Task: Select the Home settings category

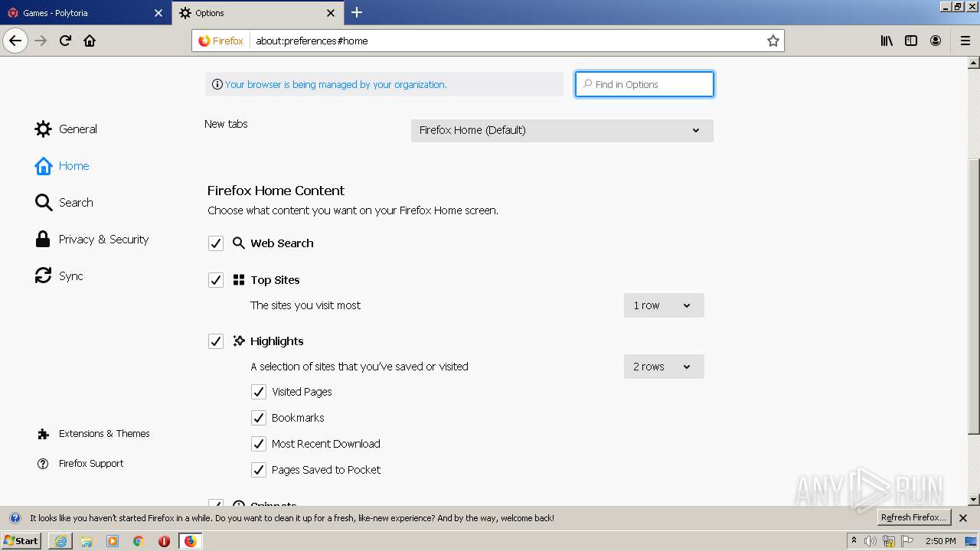Action: click(x=62, y=166)
